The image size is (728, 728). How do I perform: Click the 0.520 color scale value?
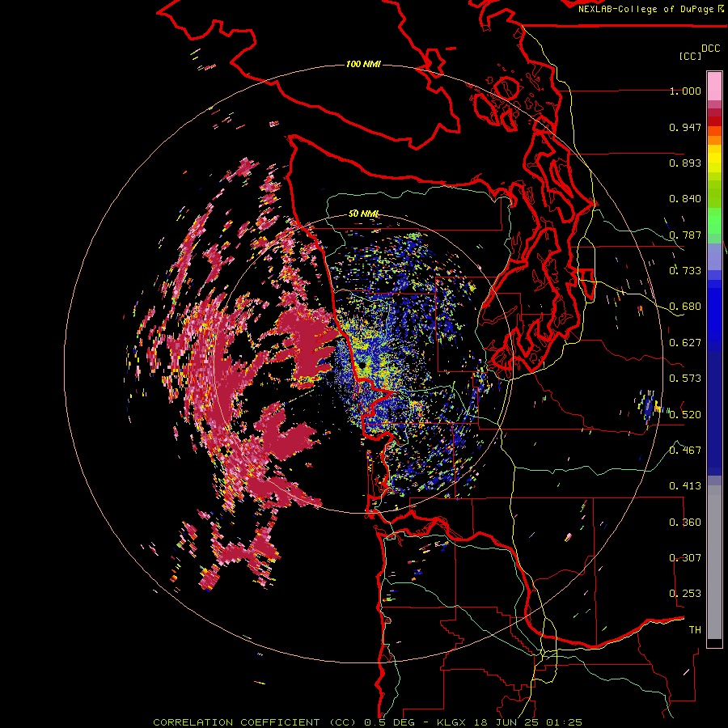(x=685, y=415)
